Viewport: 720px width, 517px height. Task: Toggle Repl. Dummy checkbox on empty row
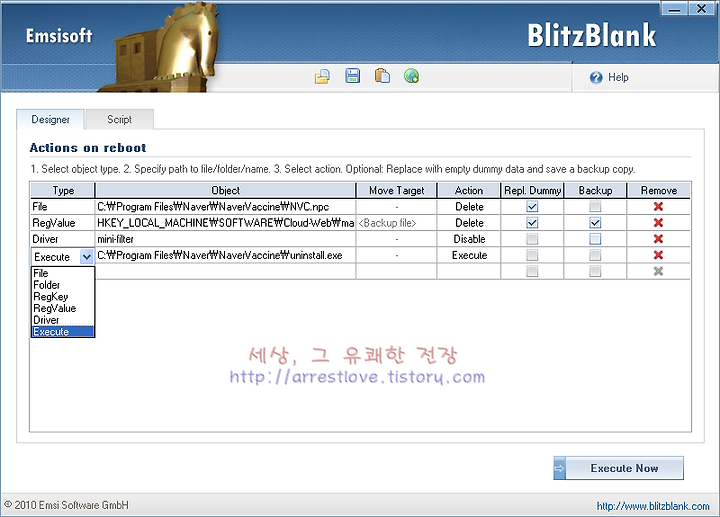[x=532, y=271]
